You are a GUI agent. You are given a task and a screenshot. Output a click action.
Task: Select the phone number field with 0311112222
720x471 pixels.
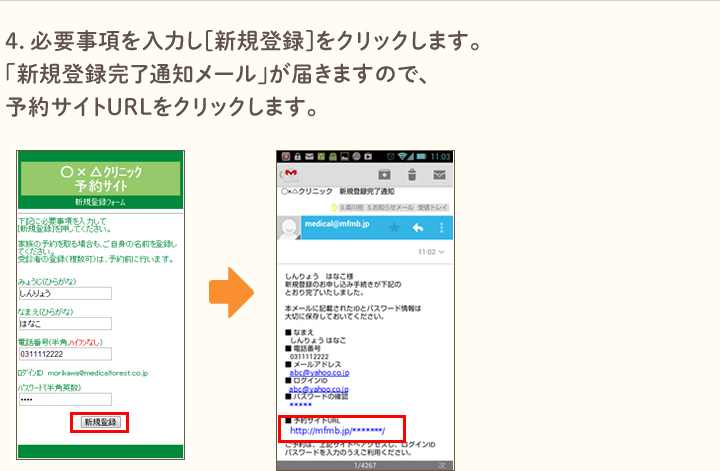64,353
